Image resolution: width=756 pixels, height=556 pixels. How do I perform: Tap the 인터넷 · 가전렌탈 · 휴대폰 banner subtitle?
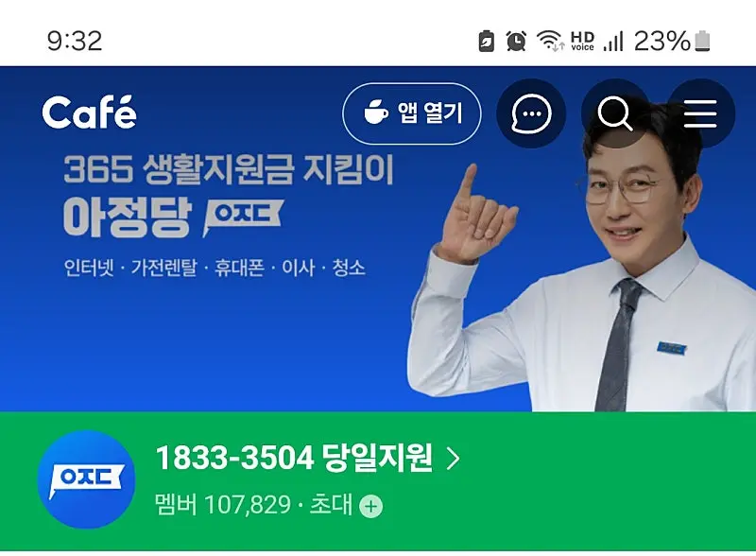215,268
